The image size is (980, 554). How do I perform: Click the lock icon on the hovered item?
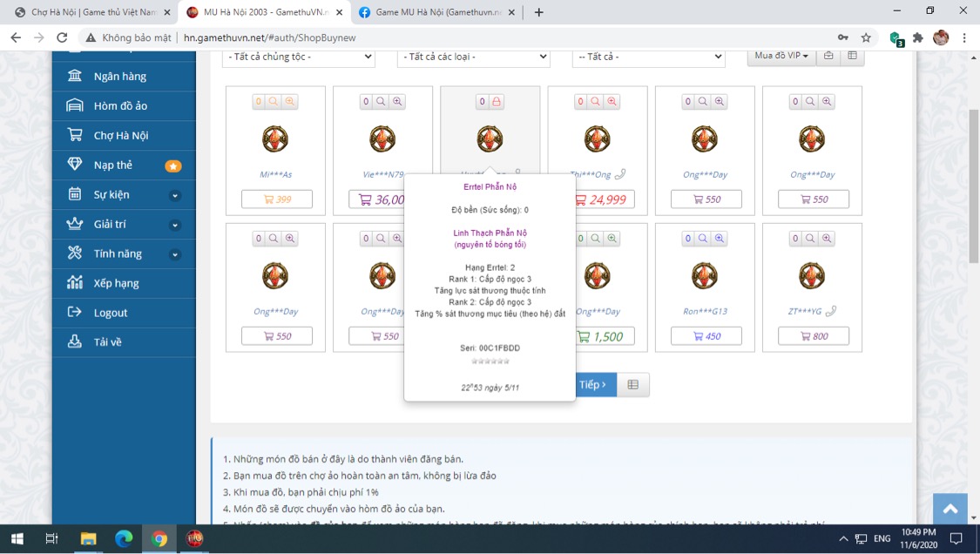(x=497, y=102)
